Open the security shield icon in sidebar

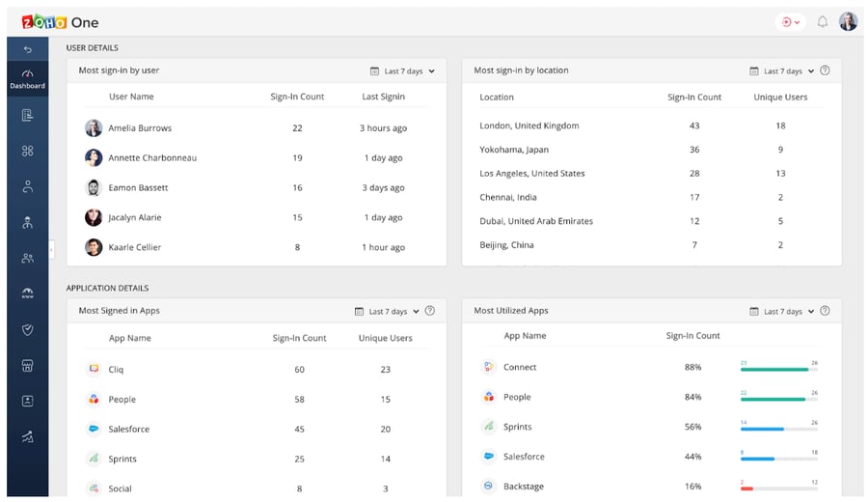pos(27,330)
